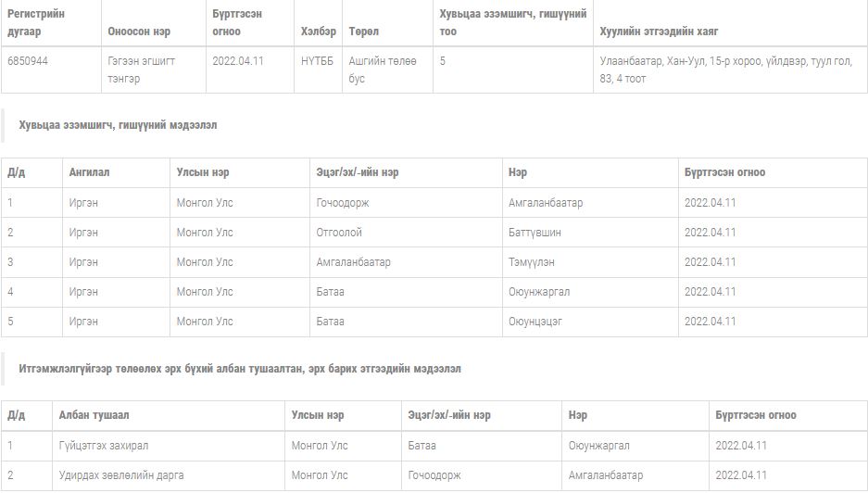Click the 'Хувьцаа эзэмшигч, гишүүний мэдээлэл' section heading
Image resolution: width=868 pixels, height=493 pixels.
[118, 125]
